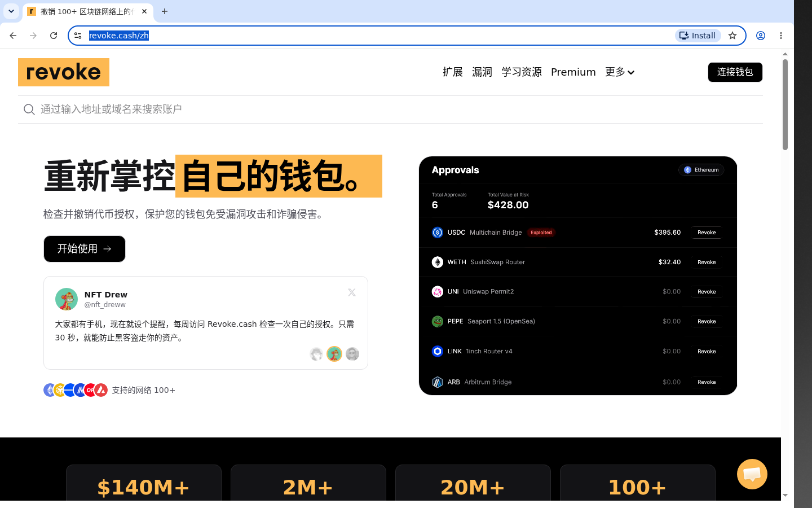
Task: Revoke the WETH SushiSwap Router approval
Action: click(x=707, y=262)
